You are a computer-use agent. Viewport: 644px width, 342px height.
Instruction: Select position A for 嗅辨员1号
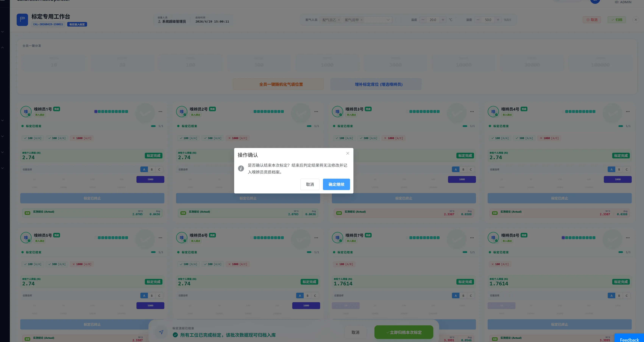click(x=144, y=169)
